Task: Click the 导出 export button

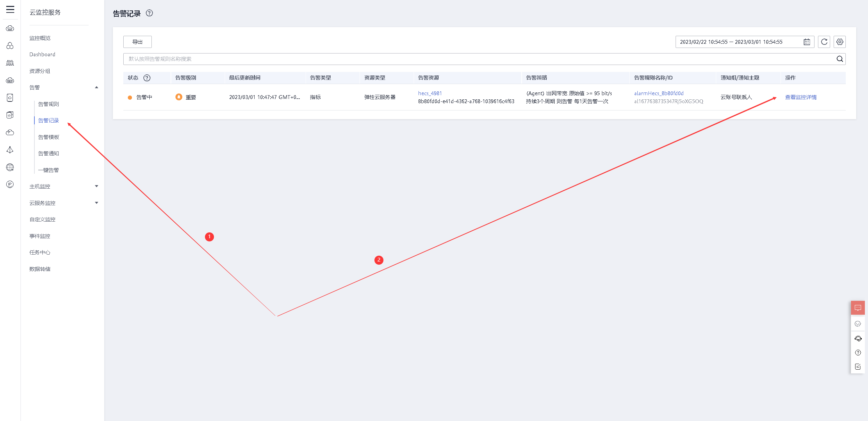Action: click(137, 42)
